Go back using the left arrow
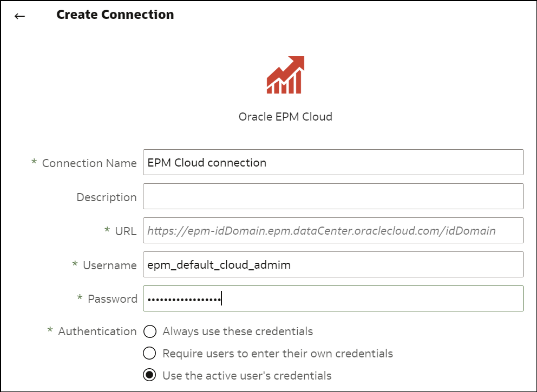 pyautogui.click(x=19, y=16)
